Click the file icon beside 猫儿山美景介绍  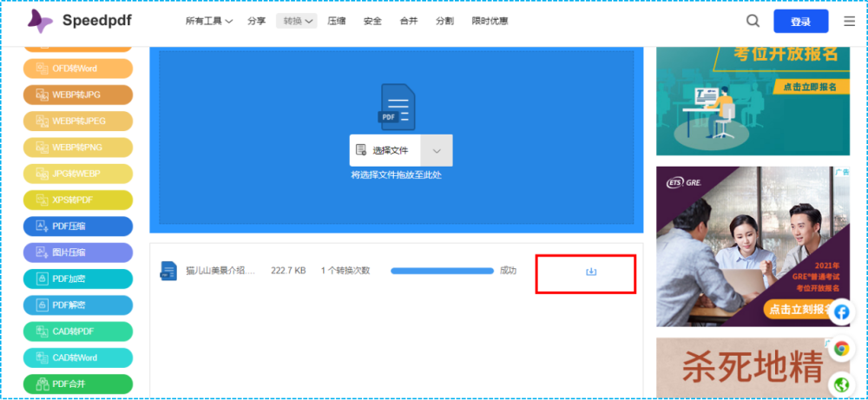pos(168,271)
